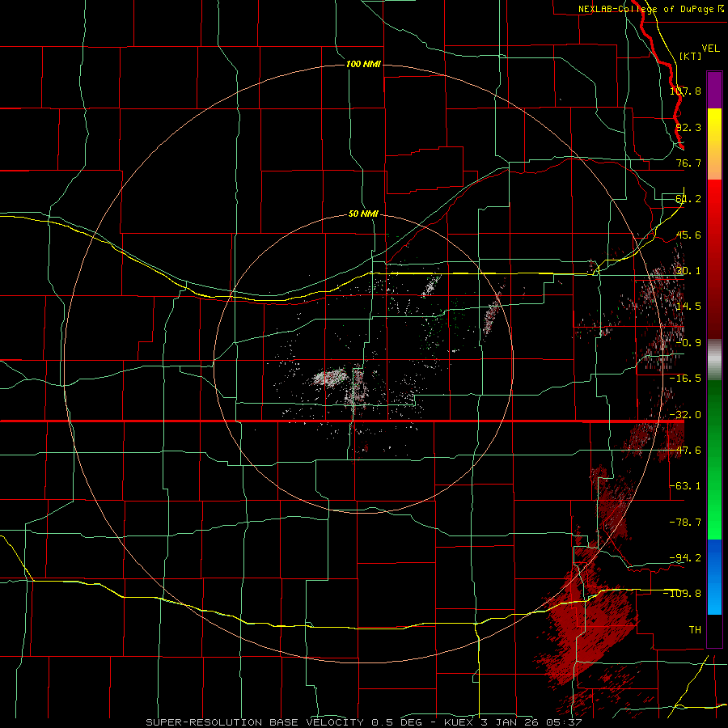Image resolution: width=728 pixels, height=728 pixels.
Task: Click the black TH segment of the scale
Action: point(714,630)
